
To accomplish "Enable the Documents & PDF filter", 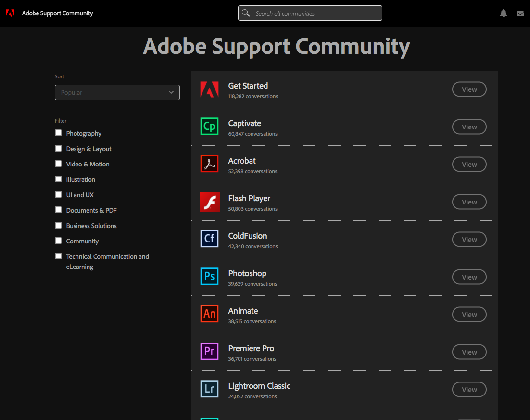I will [58, 210].
